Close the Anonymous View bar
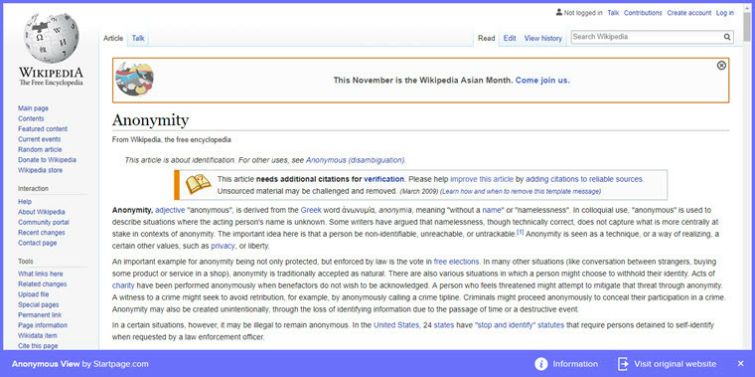This screenshot has width=755, height=377. click(x=741, y=364)
